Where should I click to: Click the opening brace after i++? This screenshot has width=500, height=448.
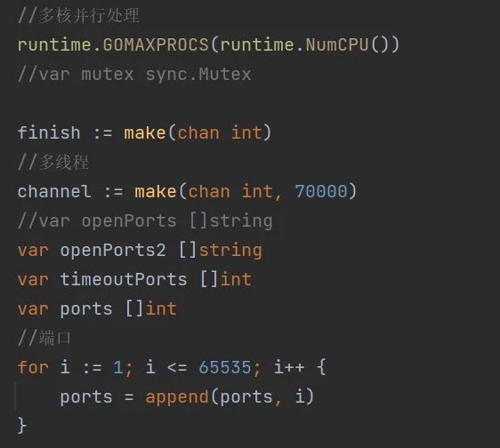(x=321, y=367)
